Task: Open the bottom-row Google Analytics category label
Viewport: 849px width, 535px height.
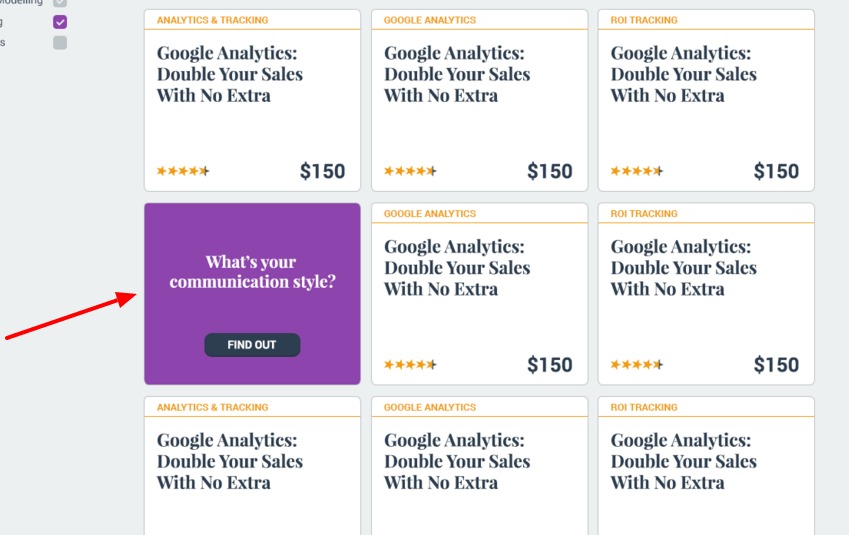Action: (430, 407)
